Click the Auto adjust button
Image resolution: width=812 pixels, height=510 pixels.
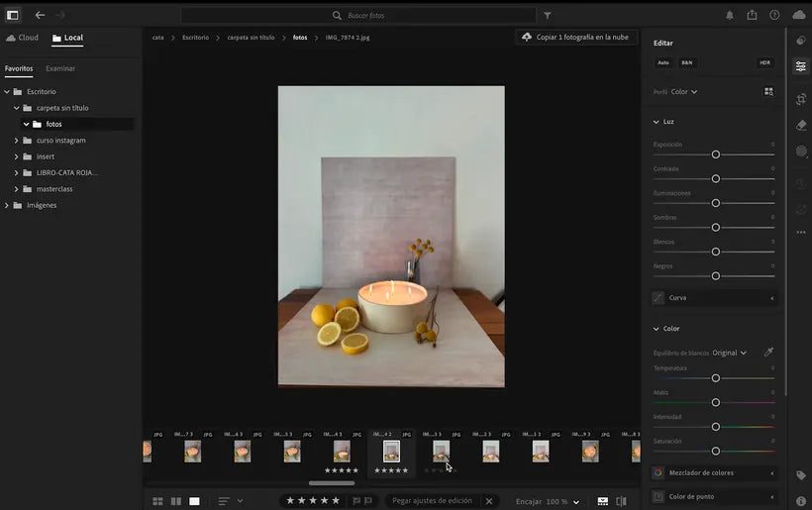(x=662, y=62)
